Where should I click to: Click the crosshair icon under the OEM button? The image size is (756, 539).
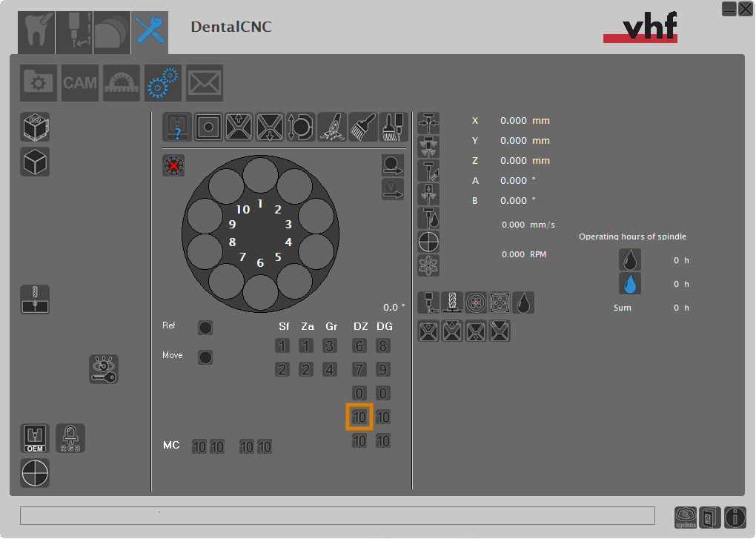coord(35,473)
